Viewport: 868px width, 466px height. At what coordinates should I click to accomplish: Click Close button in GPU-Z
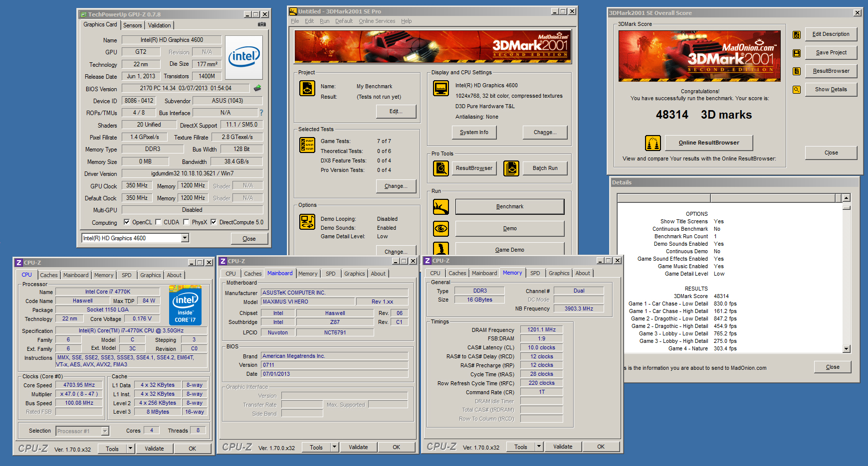pyautogui.click(x=249, y=239)
